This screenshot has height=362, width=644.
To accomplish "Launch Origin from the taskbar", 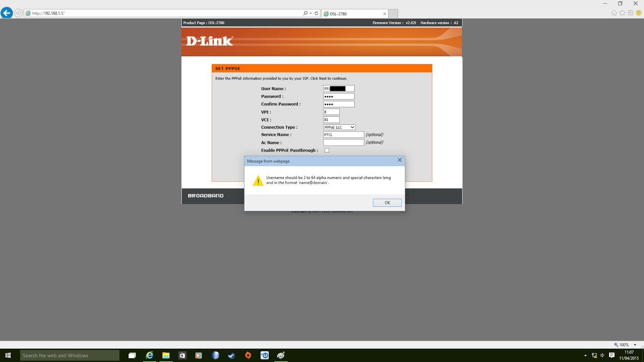I will (x=248, y=355).
